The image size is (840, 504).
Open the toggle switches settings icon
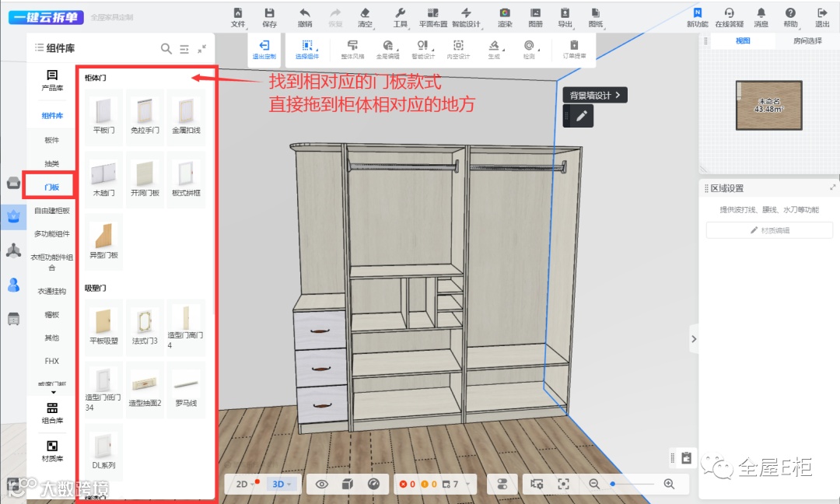coord(502,485)
